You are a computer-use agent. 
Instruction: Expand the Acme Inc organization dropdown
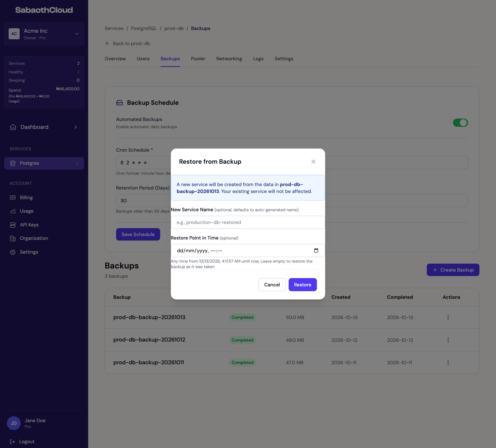(77, 34)
